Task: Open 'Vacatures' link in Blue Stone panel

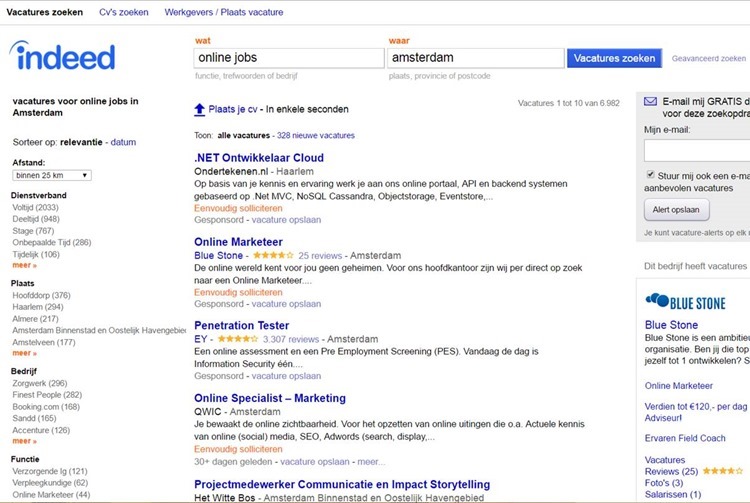Action: tap(665, 460)
